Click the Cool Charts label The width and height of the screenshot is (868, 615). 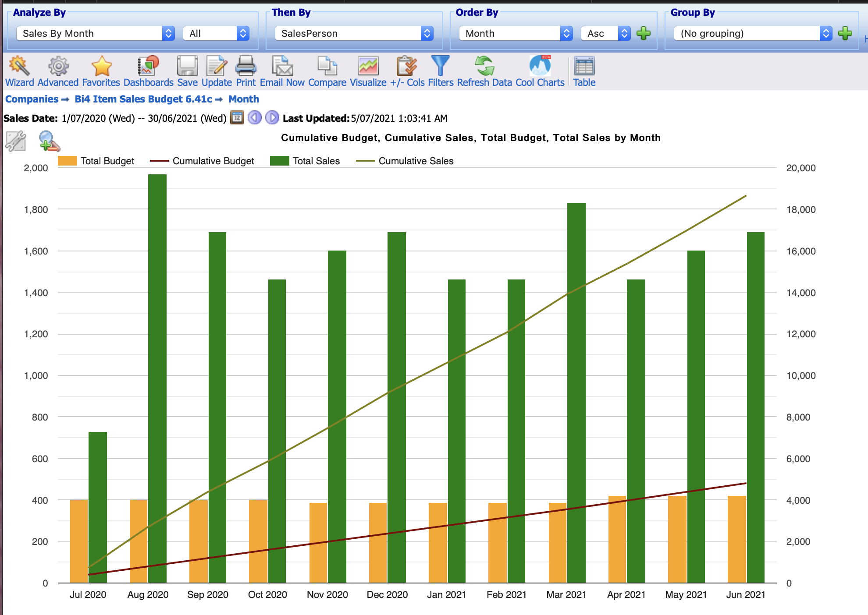click(x=540, y=82)
